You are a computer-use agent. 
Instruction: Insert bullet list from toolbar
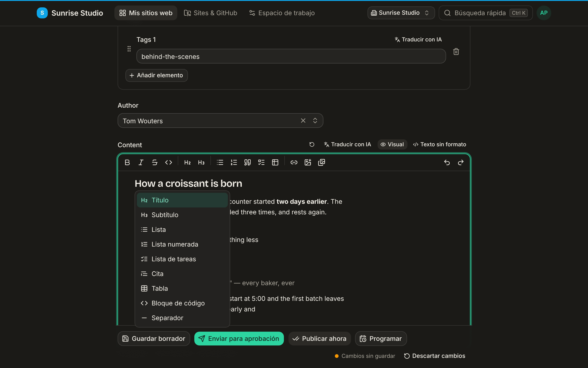pos(220,162)
